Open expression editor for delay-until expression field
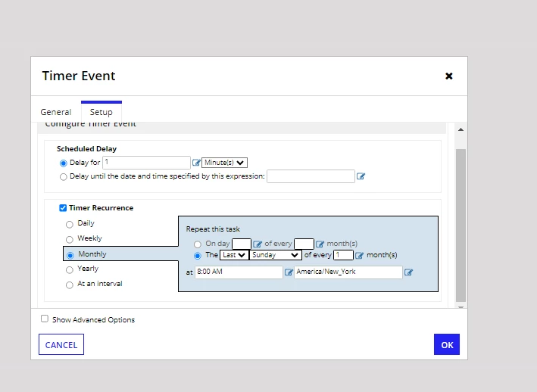 click(361, 176)
